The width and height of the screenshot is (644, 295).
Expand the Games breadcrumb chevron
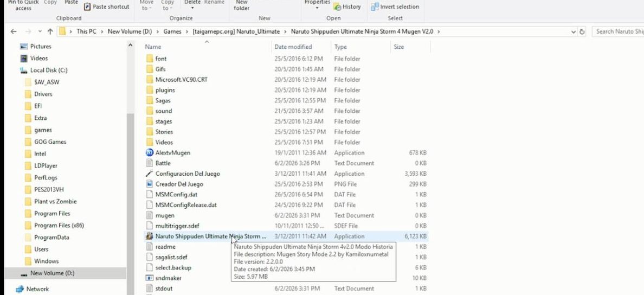tap(186, 31)
